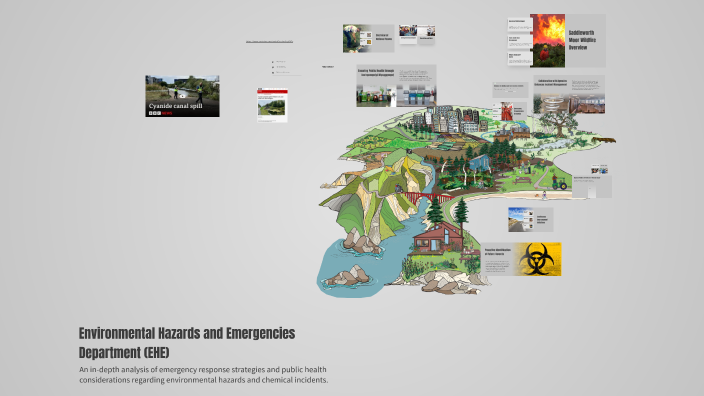Click the subtitle starting 'An in-depth analysis of emergency'
This screenshot has width=704, height=396.
point(203,374)
